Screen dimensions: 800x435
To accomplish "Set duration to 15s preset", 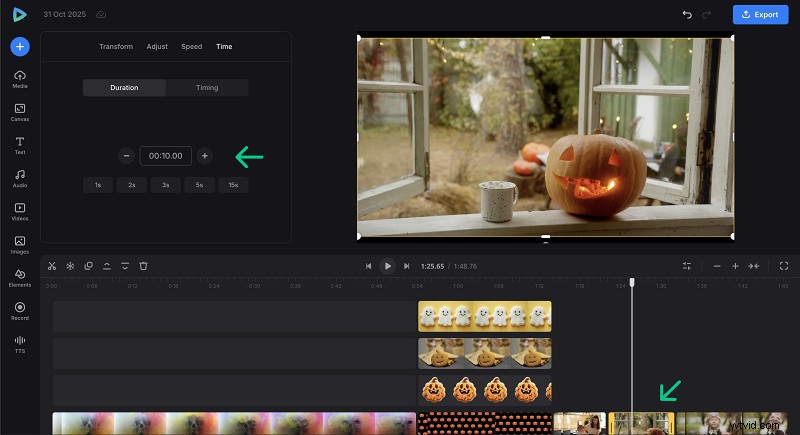I will (233, 185).
